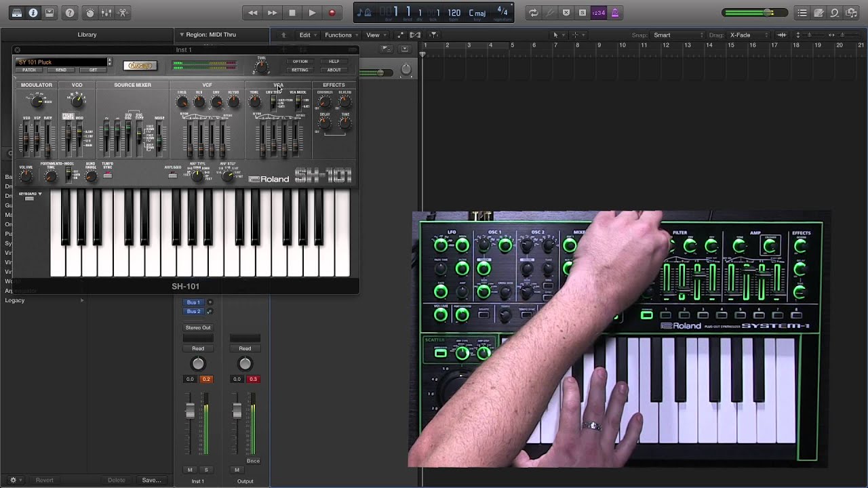Select the Bus 1 send slot
Viewport: 868px width, 488px height.
[193, 302]
